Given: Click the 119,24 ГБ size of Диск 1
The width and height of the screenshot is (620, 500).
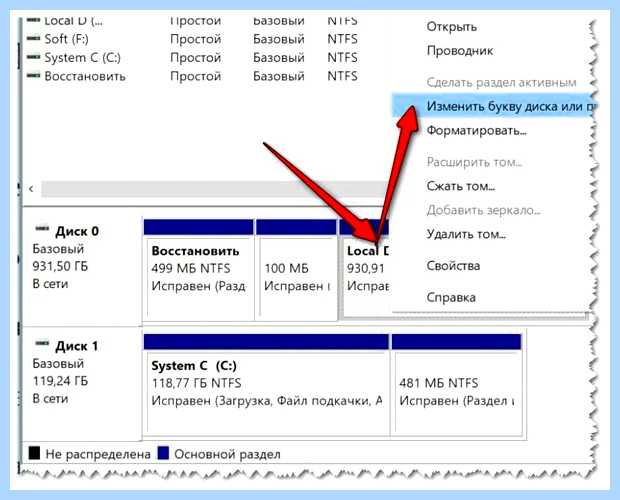Looking at the screenshot, I should click(x=60, y=381).
